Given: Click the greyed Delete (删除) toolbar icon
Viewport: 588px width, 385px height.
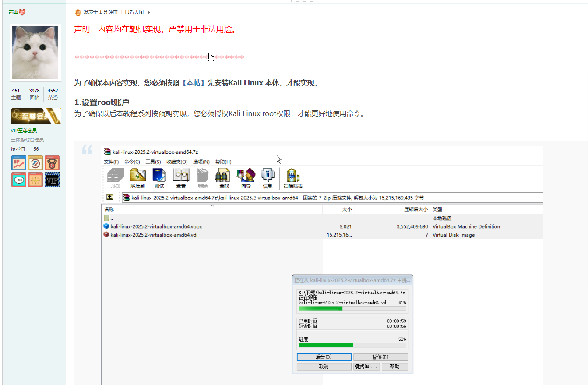Looking at the screenshot, I should 202,175.
